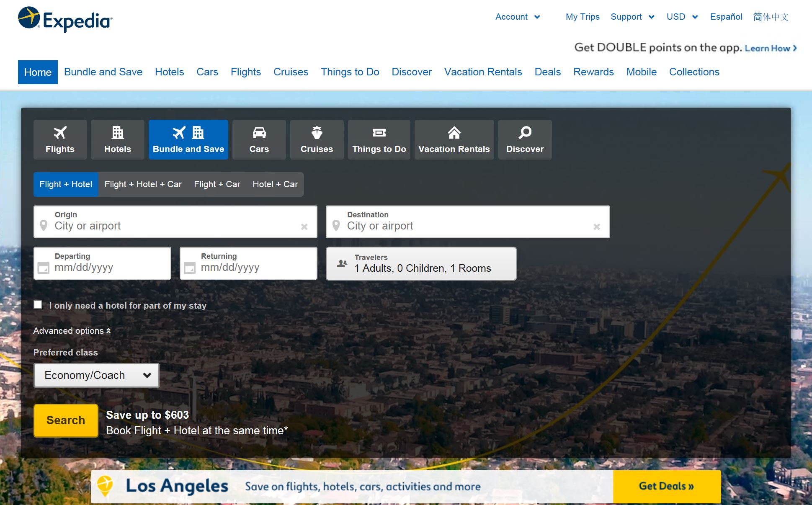Select the Things to Do ticket icon
Viewport: 812px width, 505px height.
(x=379, y=133)
